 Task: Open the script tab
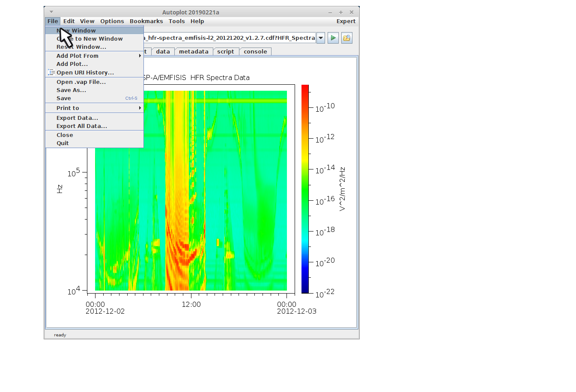pyautogui.click(x=225, y=52)
